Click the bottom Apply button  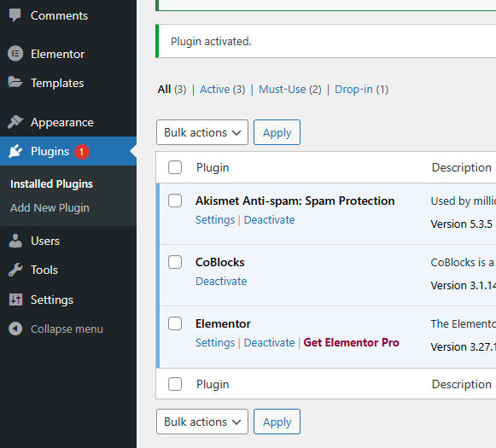[x=277, y=422]
